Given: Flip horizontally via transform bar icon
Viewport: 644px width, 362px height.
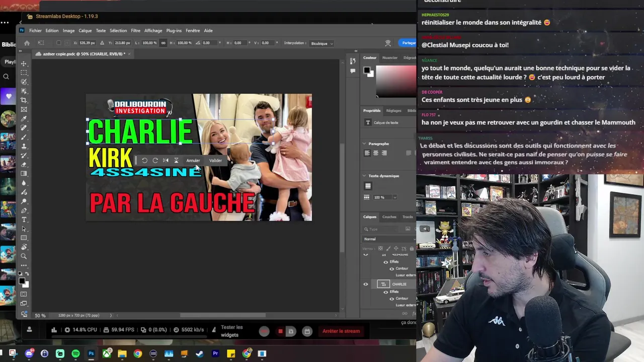Looking at the screenshot, I should click(166, 160).
